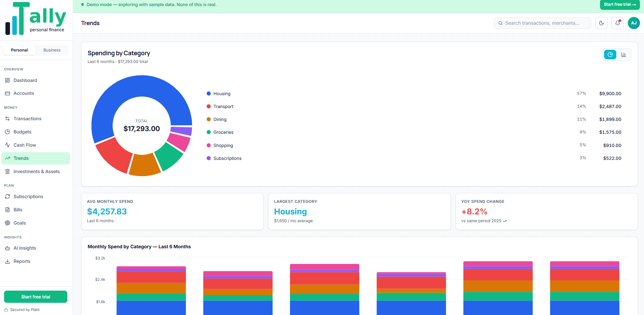Open the notifications bell
This screenshot has width=644, height=315.
tap(618, 23)
